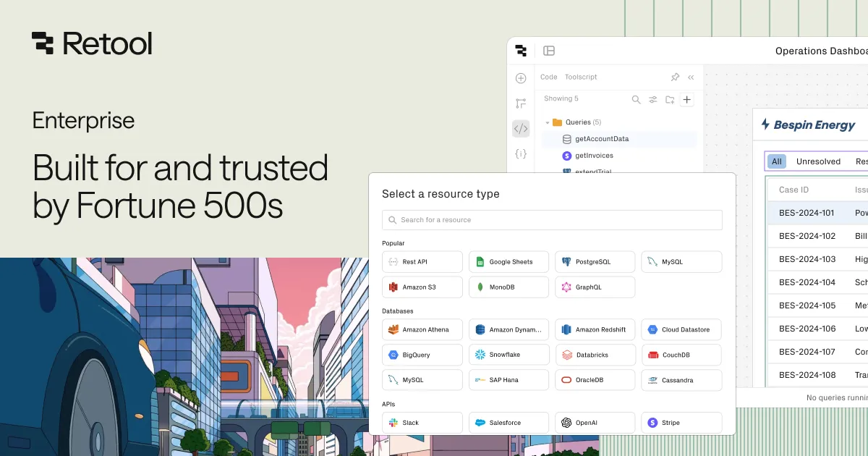Switch to the Code tab

549,77
